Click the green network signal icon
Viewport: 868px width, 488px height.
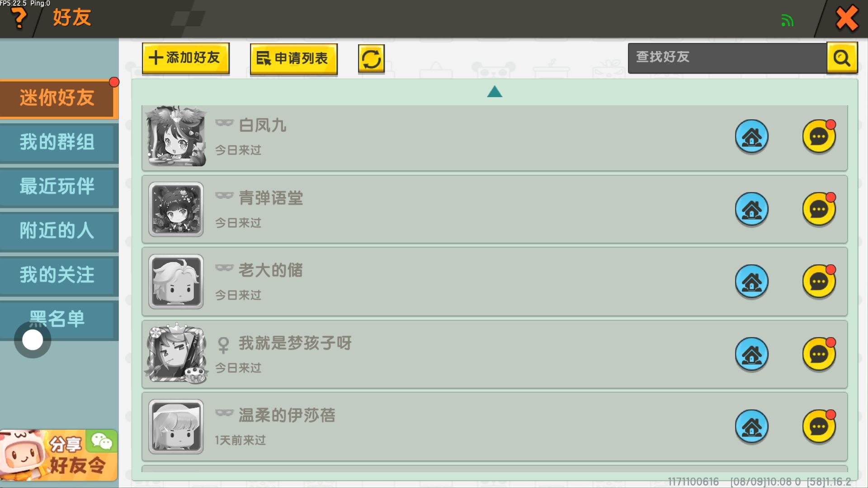(787, 20)
